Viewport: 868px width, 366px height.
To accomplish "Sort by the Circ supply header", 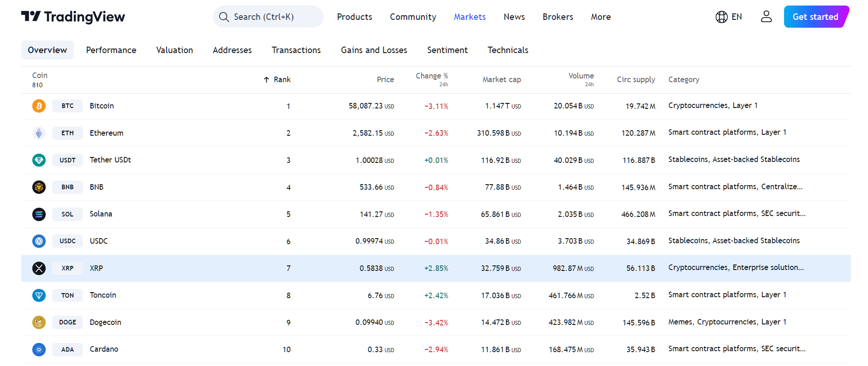I will [636, 79].
